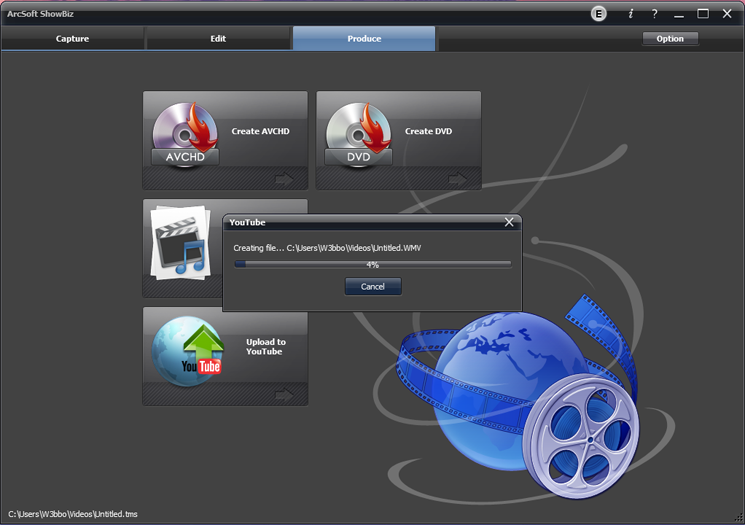Click the circled E icon in title bar

(x=599, y=14)
